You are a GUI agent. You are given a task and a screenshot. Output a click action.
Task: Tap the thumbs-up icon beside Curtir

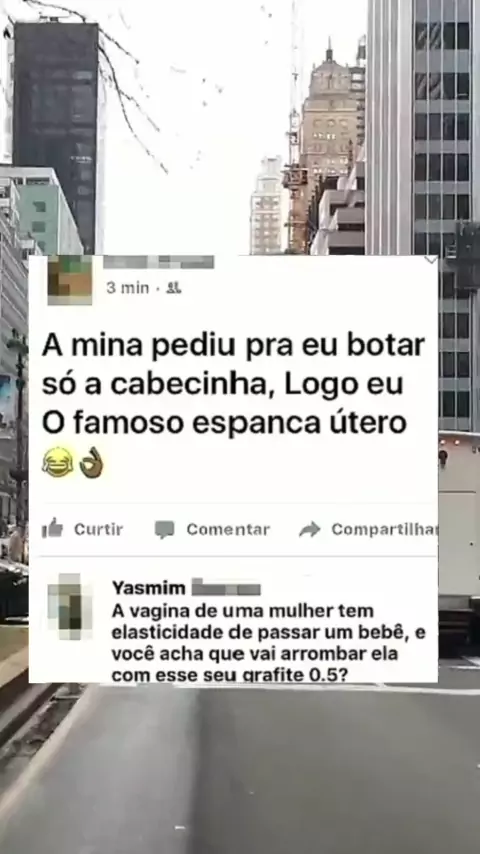(x=52, y=529)
